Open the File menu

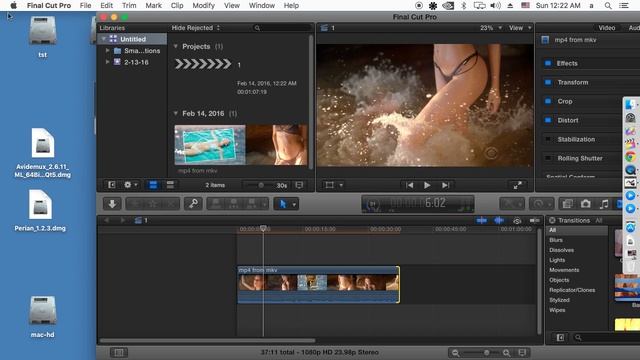pos(85,5)
